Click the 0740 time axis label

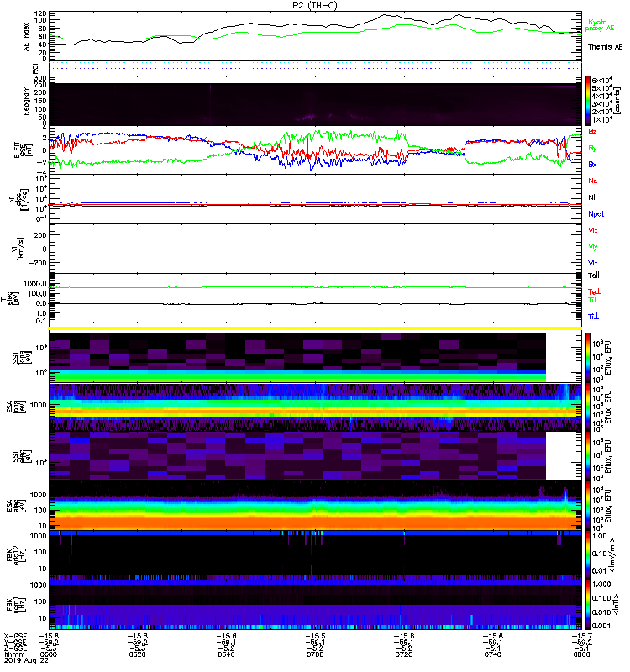492,654
